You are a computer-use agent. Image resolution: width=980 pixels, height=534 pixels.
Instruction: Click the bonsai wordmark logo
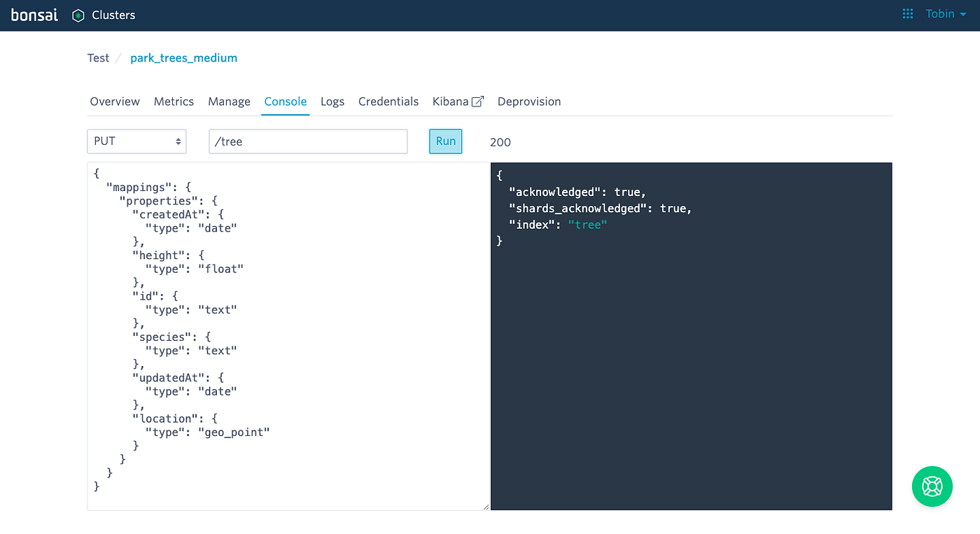pos(34,14)
